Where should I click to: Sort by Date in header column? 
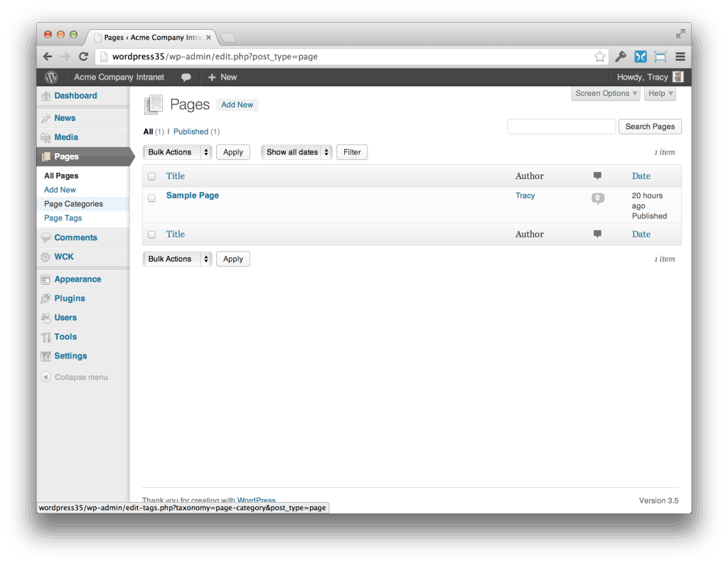(x=641, y=176)
